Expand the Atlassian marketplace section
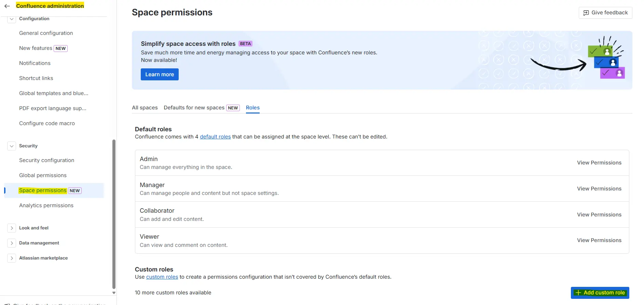 12,258
